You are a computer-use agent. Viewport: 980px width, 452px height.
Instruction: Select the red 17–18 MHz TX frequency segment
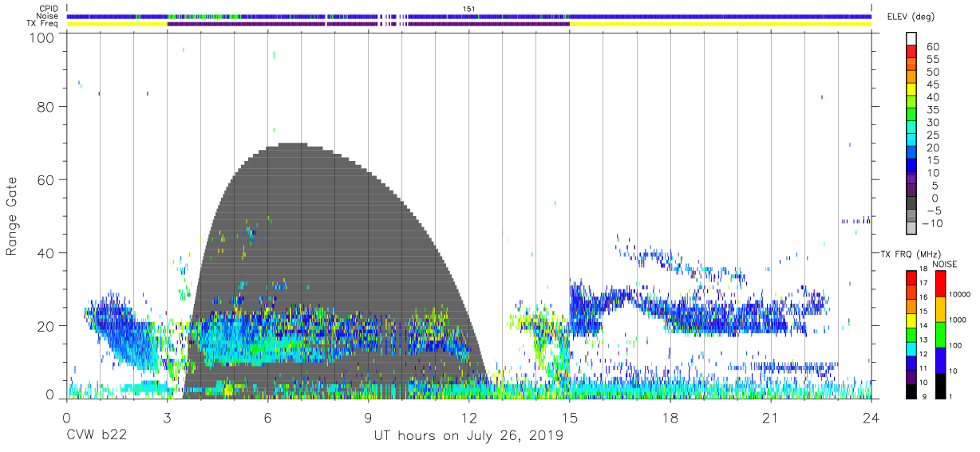click(x=911, y=277)
